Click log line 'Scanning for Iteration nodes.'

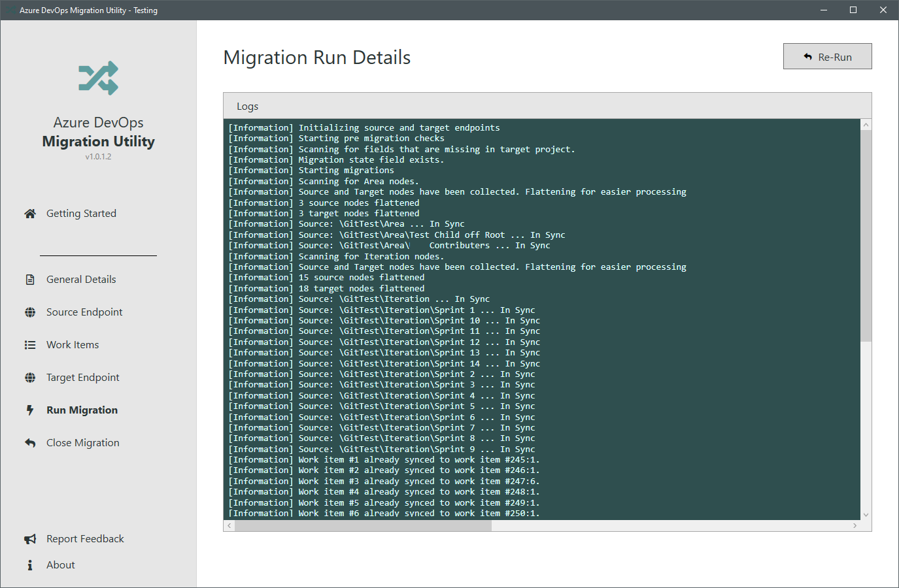336,257
